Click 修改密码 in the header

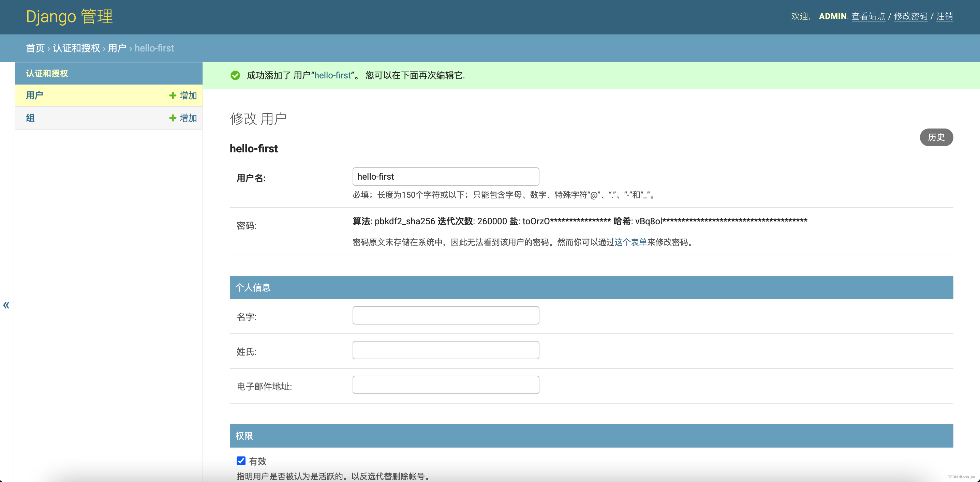click(910, 16)
